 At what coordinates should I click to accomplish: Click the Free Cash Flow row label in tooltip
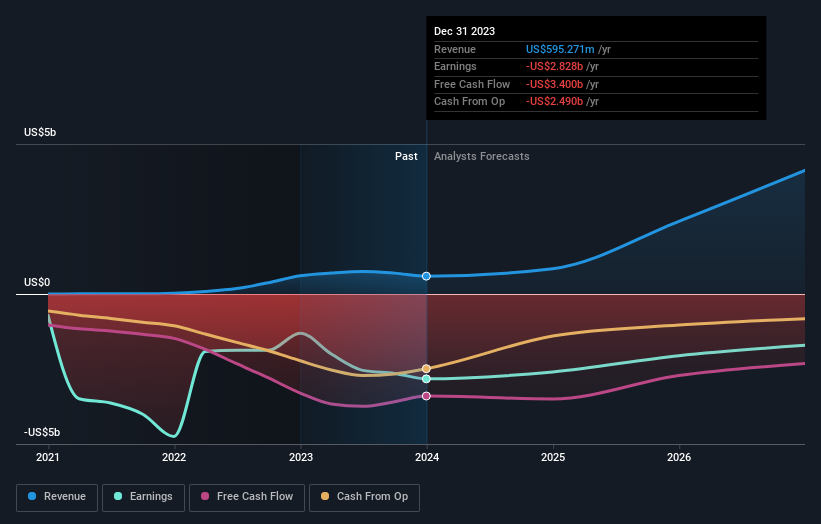(472, 84)
